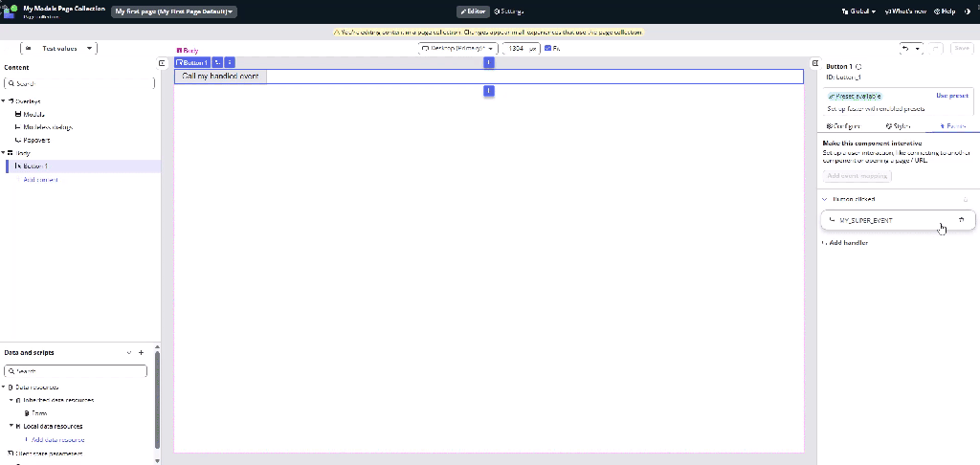Toggle the dark mode contrast icon
This screenshot has width=980, height=465.
[967, 11]
